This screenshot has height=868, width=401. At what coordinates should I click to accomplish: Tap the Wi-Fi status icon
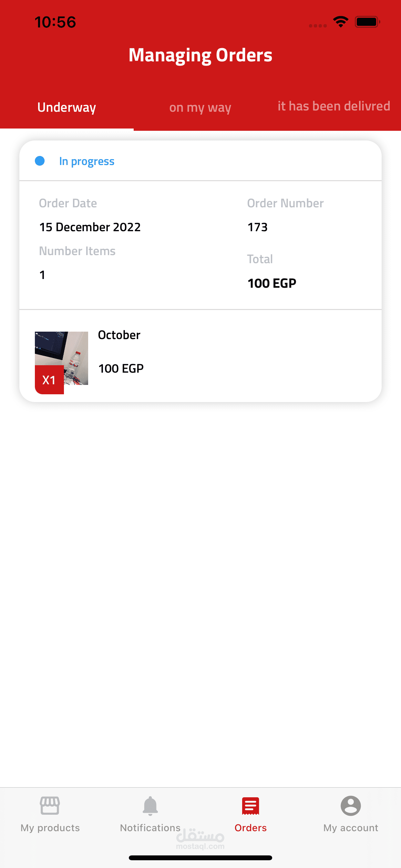[x=341, y=22]
